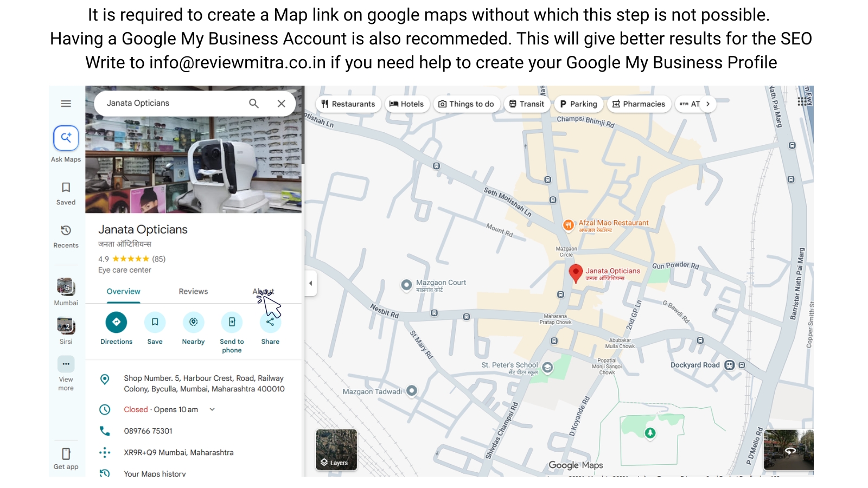Click the address text Shop Number 5
This screenshot has height=488, width=868.
coord(204,383)
